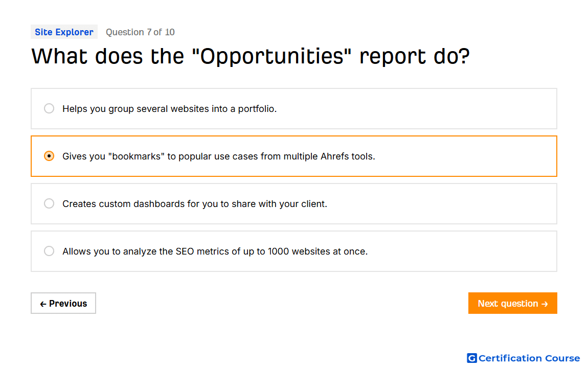The image size is (588, 368).
Task: Click the Next question button
Action: (x=513, y=303)
